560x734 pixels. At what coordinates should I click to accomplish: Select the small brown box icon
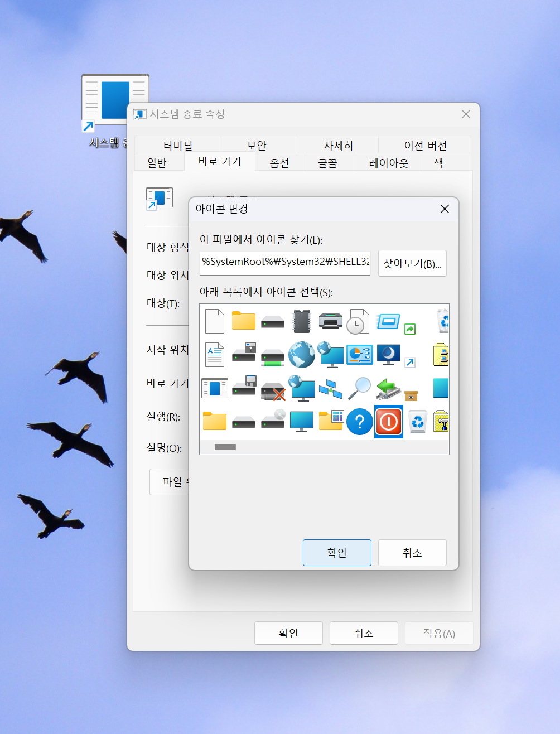pyautogui.click(x=411, y=395)
